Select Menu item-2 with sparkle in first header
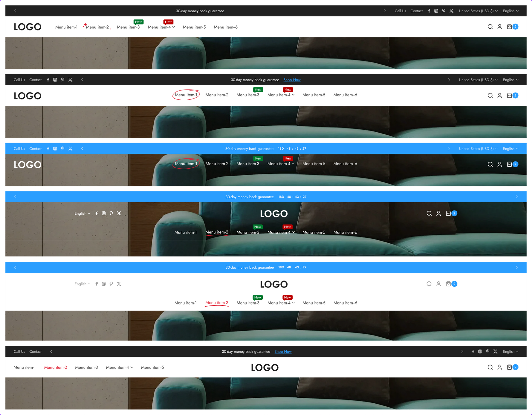 click(97, 27)
